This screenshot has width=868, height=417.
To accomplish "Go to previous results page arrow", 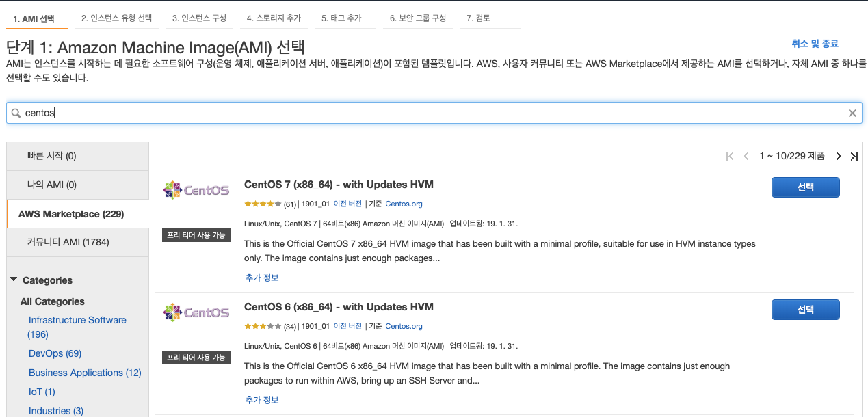I will (746, 157).
